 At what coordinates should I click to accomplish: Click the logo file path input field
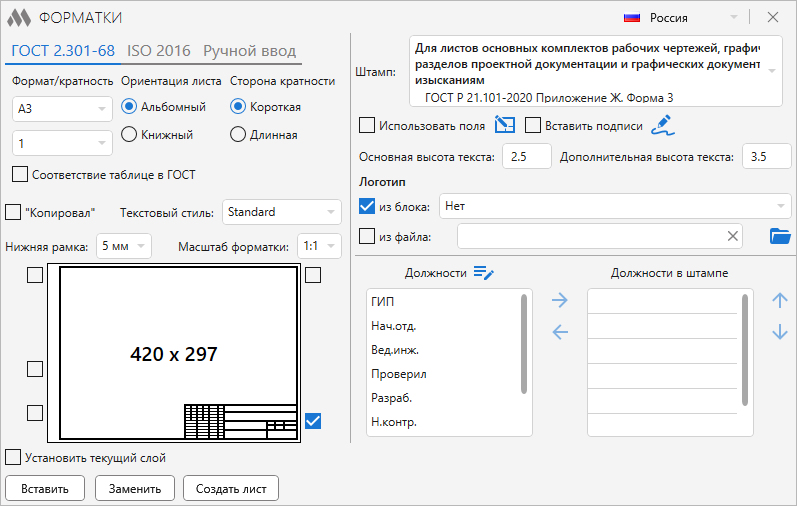[600, 236]
